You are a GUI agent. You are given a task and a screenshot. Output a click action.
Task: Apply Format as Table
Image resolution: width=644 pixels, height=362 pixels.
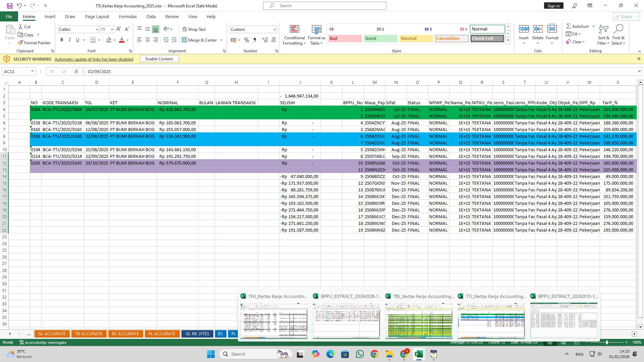tap(316, 35)
